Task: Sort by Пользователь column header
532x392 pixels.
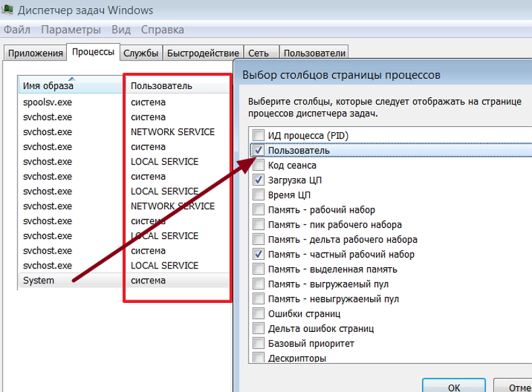Action: pyautogui.click(x=177, y=86)
